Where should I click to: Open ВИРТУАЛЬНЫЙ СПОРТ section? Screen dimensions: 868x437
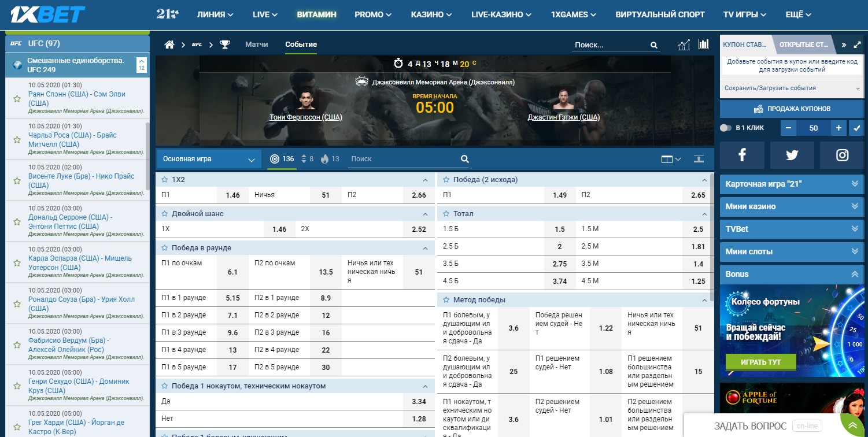coord(660,14)
